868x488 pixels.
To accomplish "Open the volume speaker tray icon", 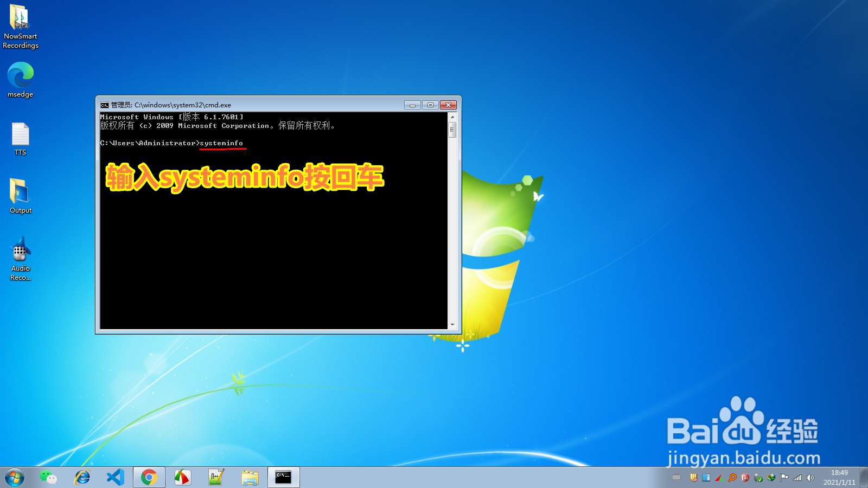I will 810,478.
